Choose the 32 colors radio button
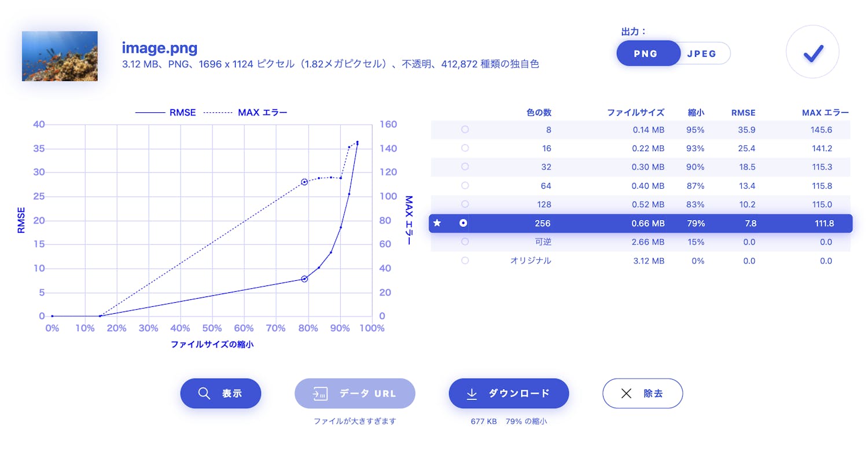Image resolution: width=868 pixels, height=451 pixels. point(465,167)
